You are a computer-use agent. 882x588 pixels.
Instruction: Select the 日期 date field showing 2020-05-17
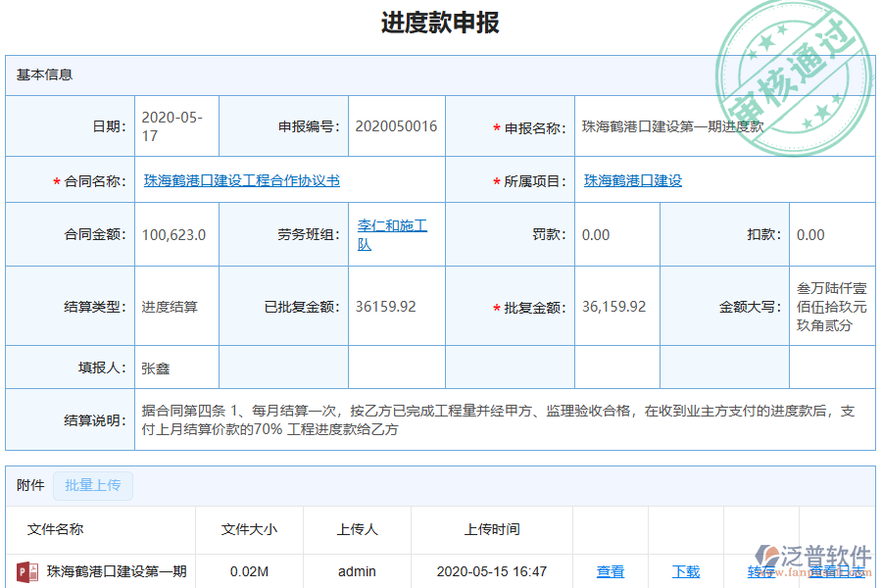coord(176,125)
